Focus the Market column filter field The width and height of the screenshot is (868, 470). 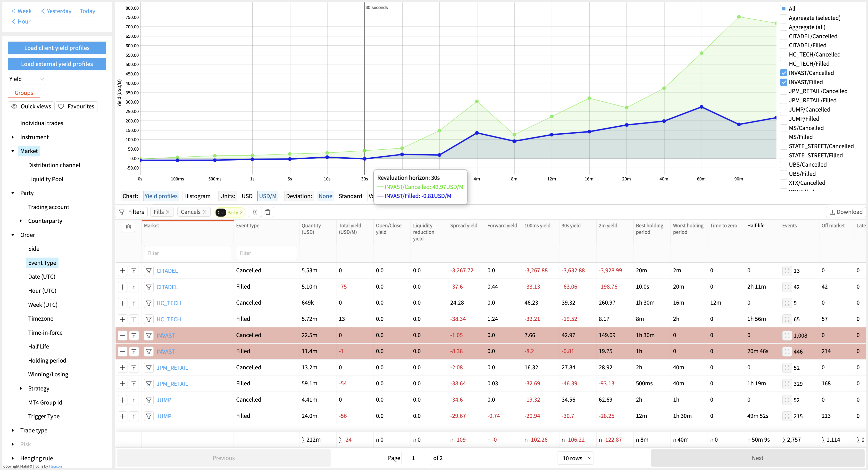click(187, 253)
